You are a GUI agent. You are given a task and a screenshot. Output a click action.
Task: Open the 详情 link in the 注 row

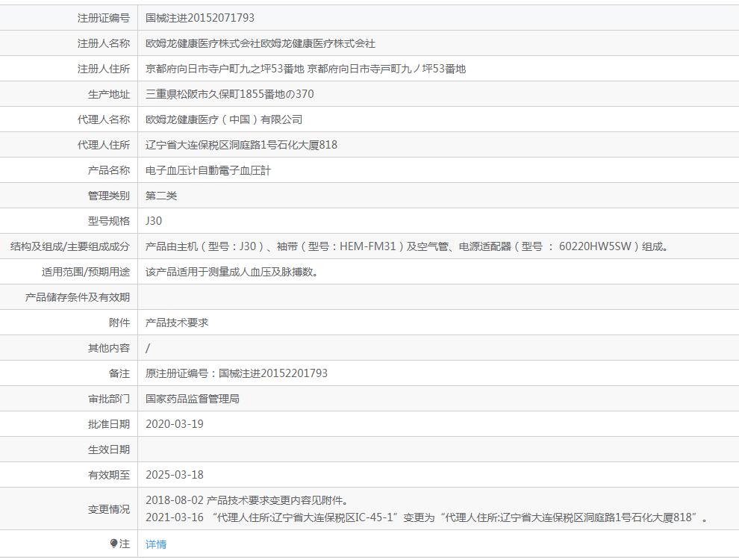tap(156, 544)
